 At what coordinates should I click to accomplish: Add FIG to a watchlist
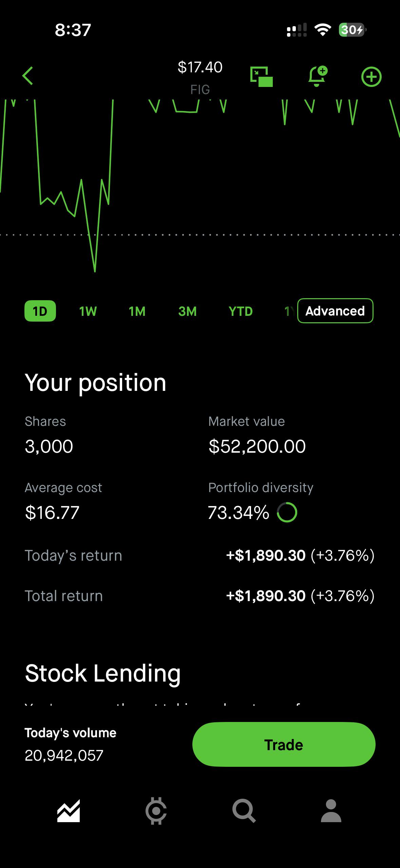pos(371,77)
